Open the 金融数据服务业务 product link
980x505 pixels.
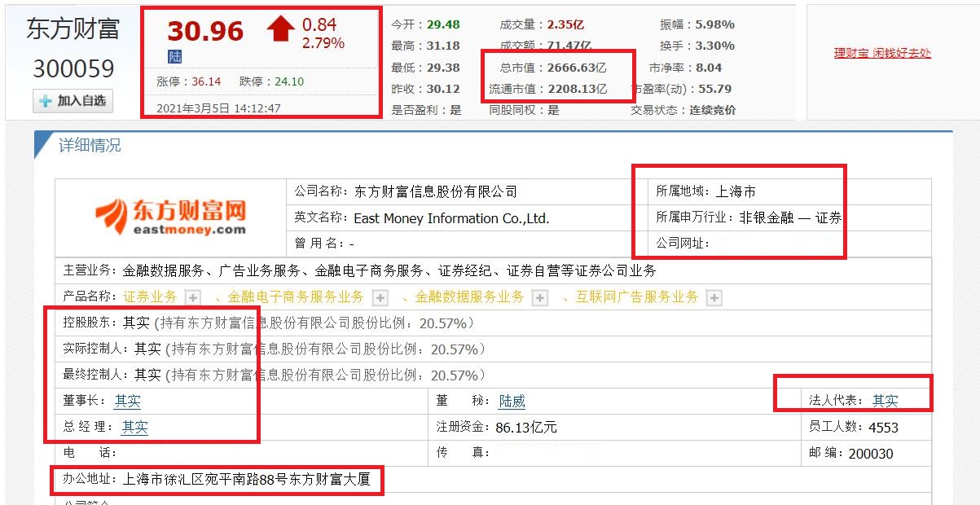(469, 297)
